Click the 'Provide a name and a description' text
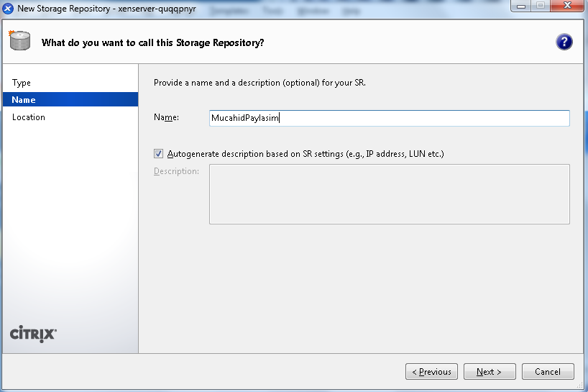The height and width of the screenshot is (392, 588). click(x=259, y=83)
